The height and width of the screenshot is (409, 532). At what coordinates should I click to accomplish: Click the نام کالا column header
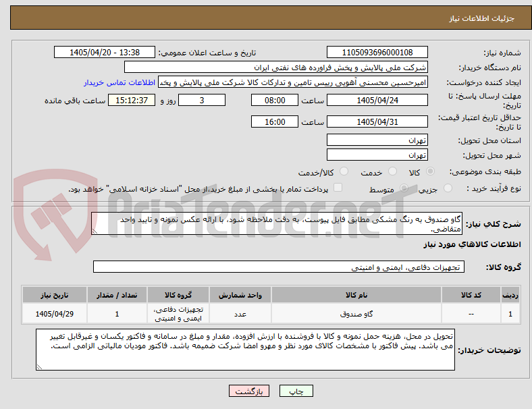pyautogui.click(x=356, y=295)
